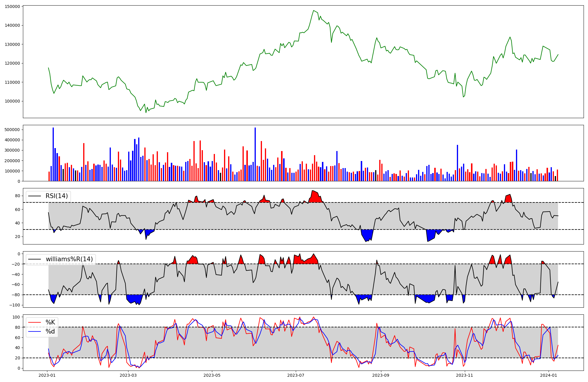Click the RSI(14) legend label
The width and height of the screenshot is (588, 382).
(x=56, y=196)
